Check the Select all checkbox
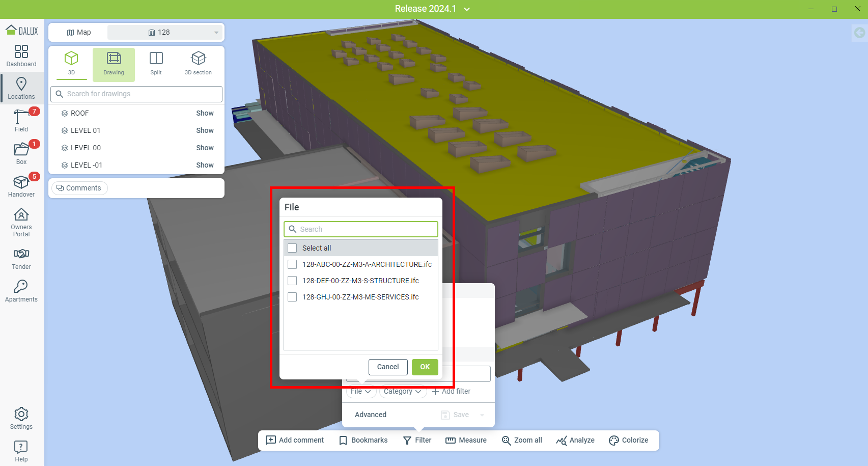The image size is (868, 466). click(x=292, y=248)
